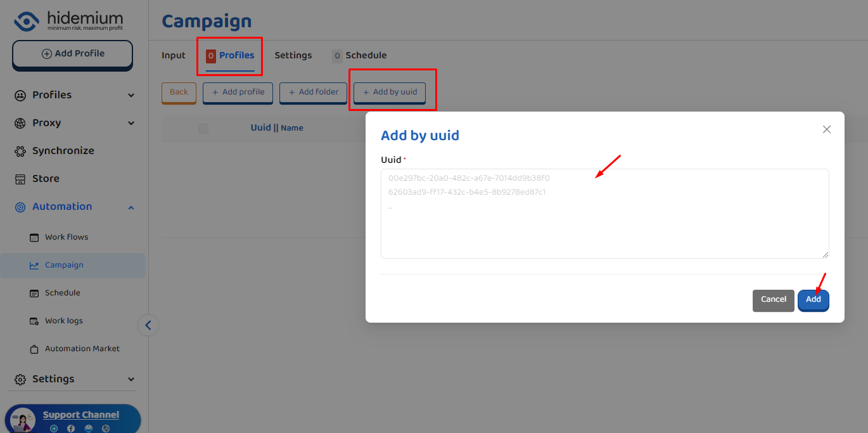Screen dimensions: 868x433
Task: Close the Add by uuid dialog
Action: click(x=826, y=129)
